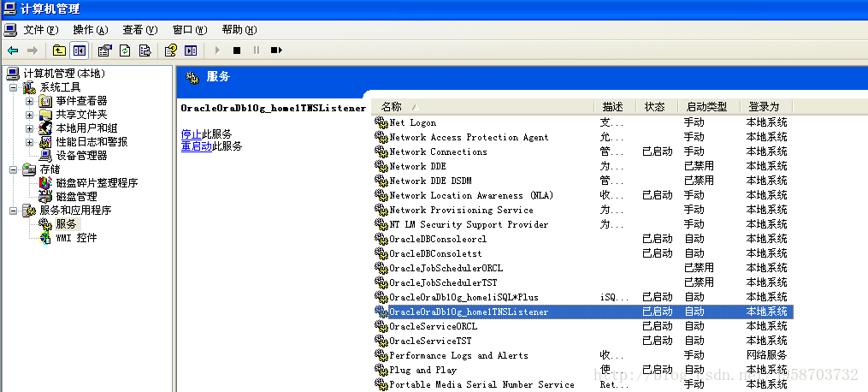Click the Help toolbar icon
This screenshot has height=392, width=868.
(171, 50)
